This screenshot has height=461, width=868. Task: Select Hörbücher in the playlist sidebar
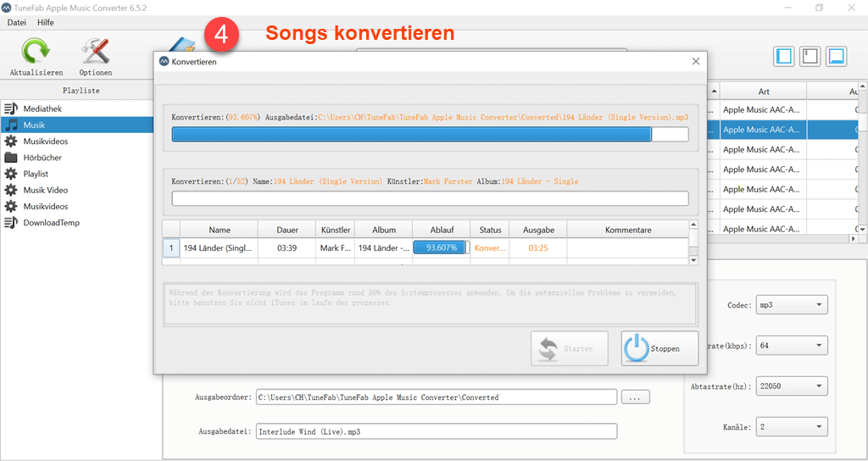coord(42,157)
